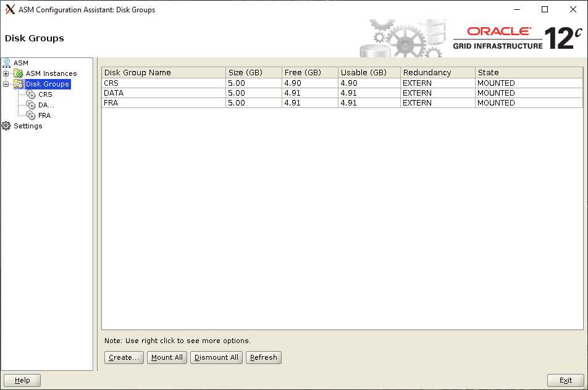Select the CRS node in the tree
The height and width of the screenshot is (390, 588).
(45, 94)
